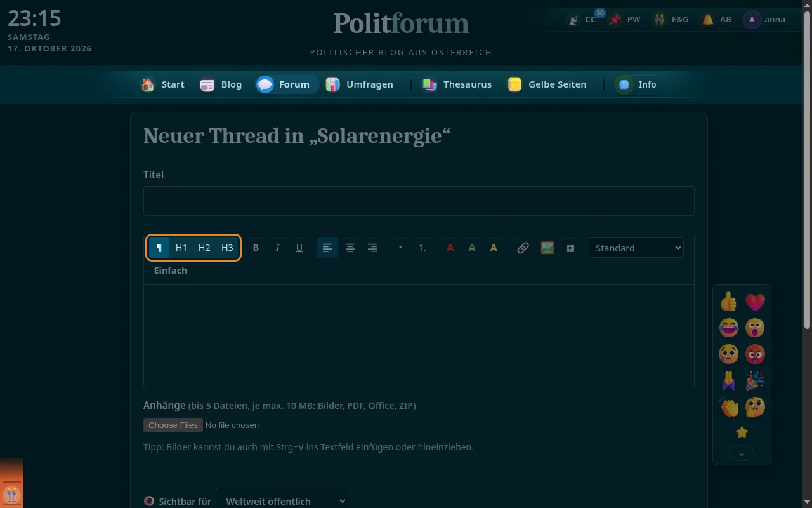
Task: Toggle underline formatting
Action: click(x=299, y=248)
